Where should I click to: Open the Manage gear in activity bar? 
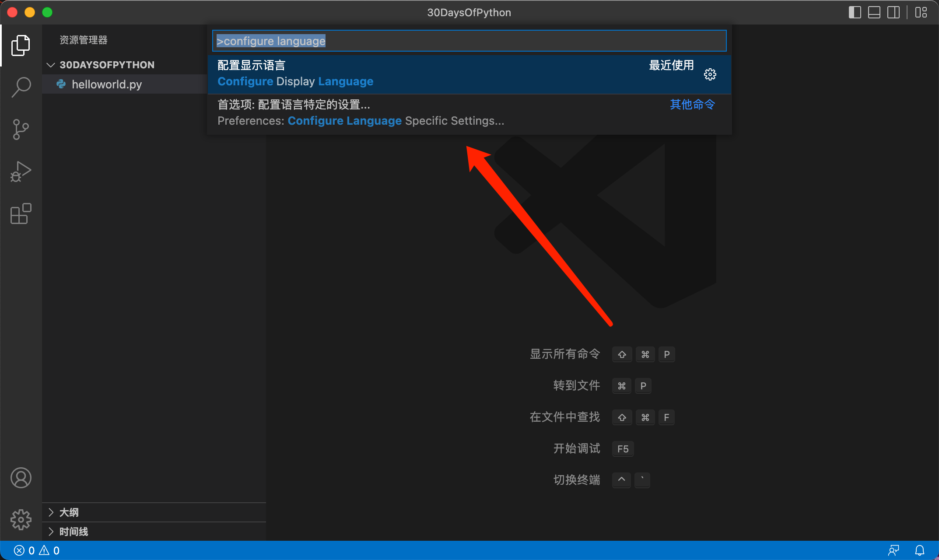[x=21, y=519]
